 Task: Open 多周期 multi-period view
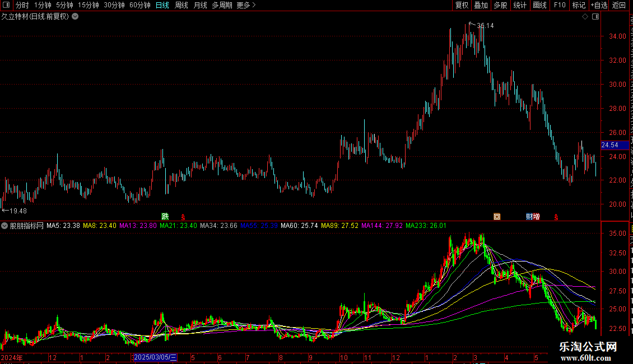[x=222, y=5]
